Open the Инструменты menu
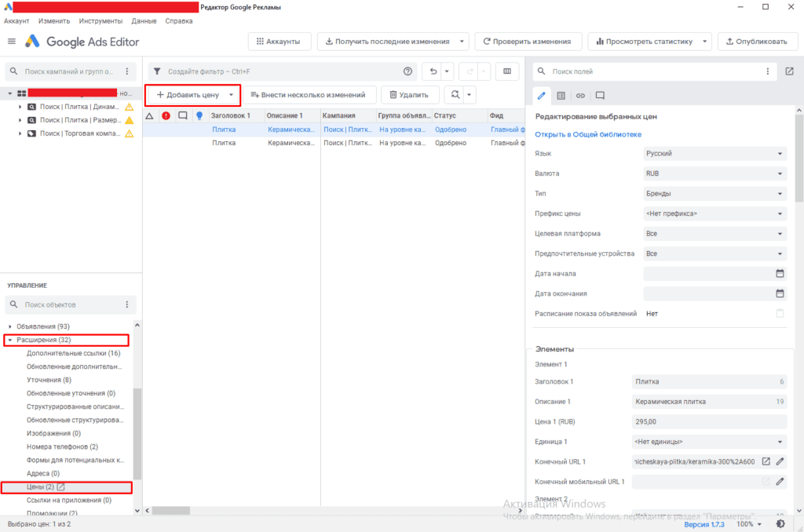Image resolution: width=804 pixels, height=532 pixels. click(100, 21)
